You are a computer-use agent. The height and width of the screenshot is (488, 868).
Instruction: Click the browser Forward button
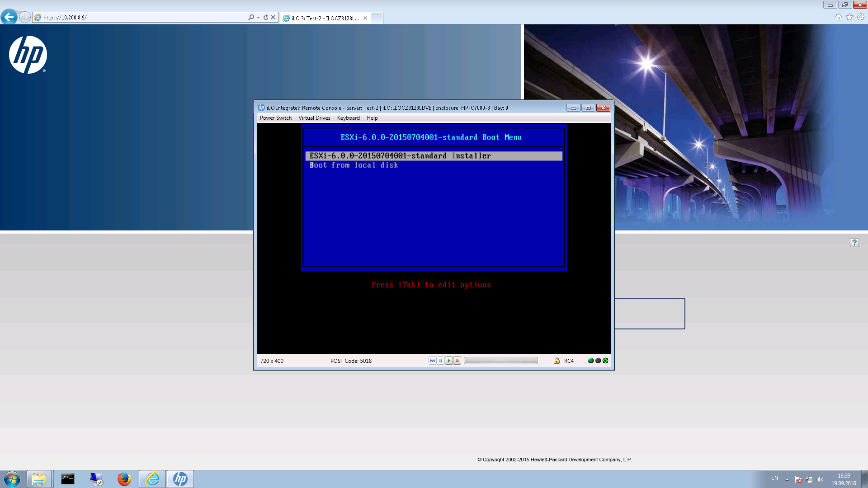(x=25, y=17)
